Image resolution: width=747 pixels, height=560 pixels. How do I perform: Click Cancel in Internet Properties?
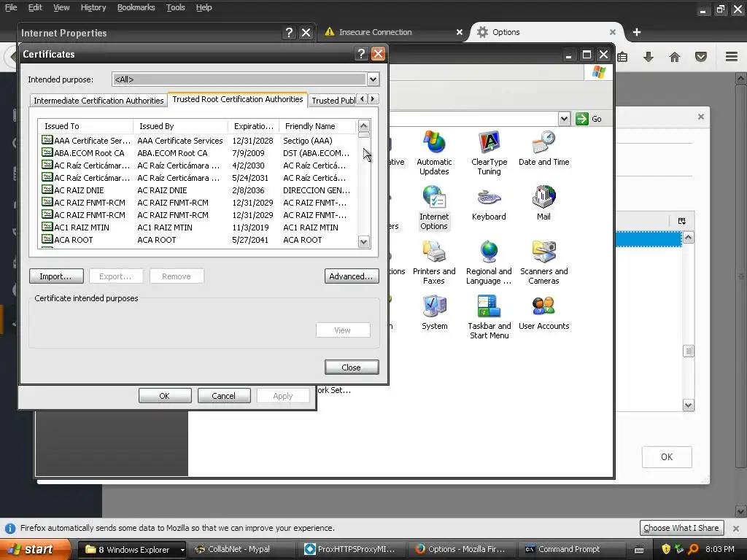click(x=223, y=396)
